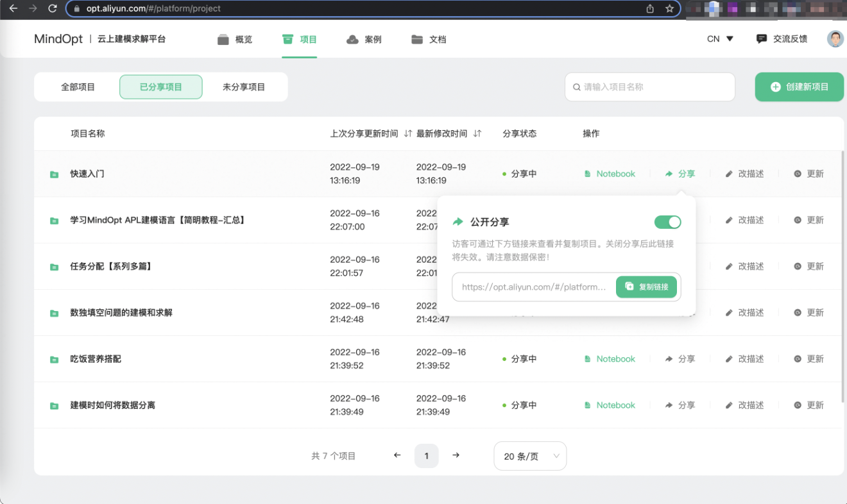The image size is (847, 504).
Task: Go to previous page with left arrow
Action: [x=397, y=456]
